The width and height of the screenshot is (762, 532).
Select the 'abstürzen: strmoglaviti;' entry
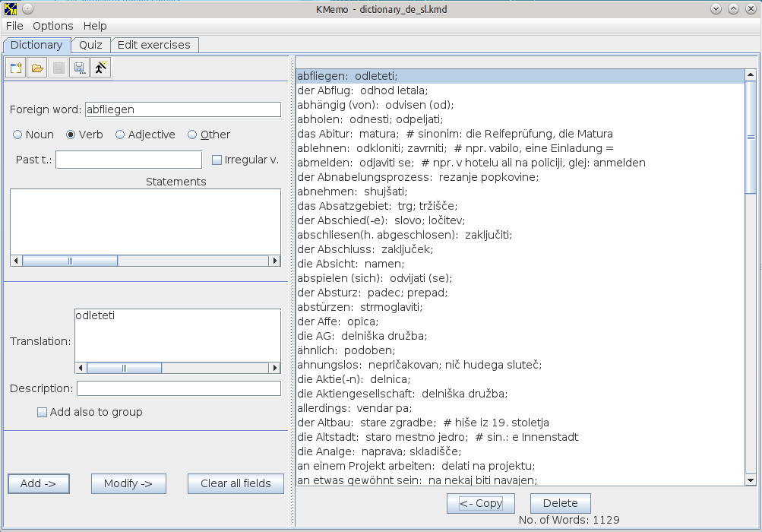tap(520, 307)
